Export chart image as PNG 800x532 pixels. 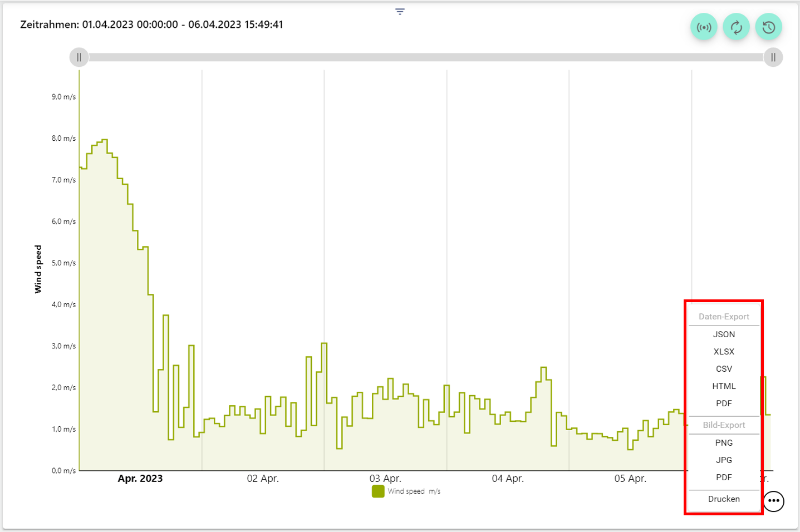tap(724, 443)
